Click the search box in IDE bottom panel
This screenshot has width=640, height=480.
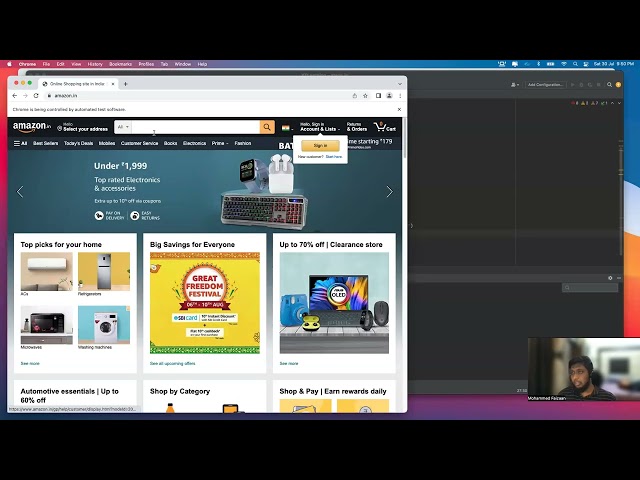(590, 288)
